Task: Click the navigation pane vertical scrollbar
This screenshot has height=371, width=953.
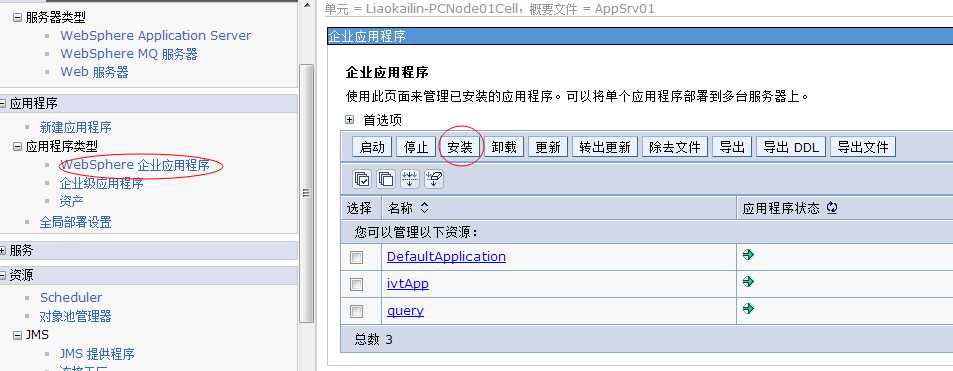Action: [x=307, y=193]
